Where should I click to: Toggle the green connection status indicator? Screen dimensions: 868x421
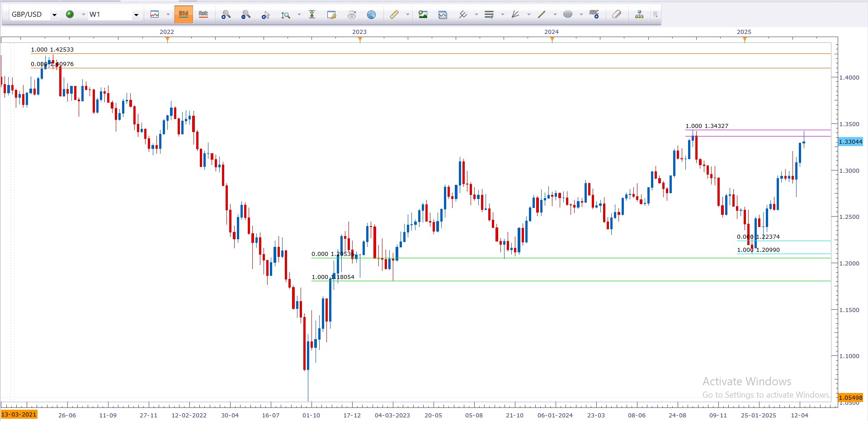point(70,14)
